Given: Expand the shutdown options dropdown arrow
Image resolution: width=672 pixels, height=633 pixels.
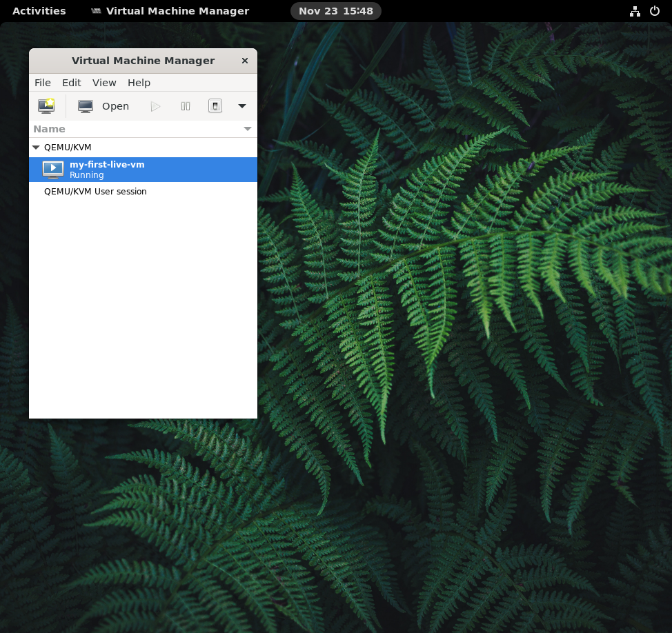Looking at the screenshot, I should [242, 106].
